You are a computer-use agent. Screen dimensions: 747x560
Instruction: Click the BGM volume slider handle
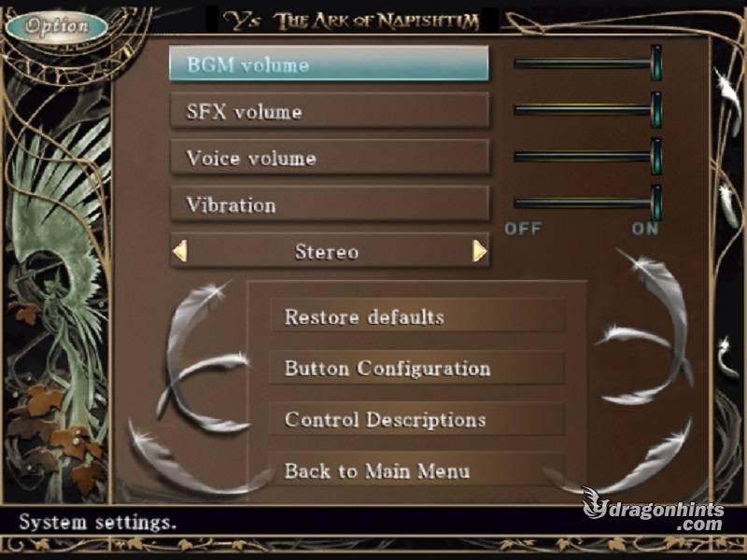click(656, 63)
